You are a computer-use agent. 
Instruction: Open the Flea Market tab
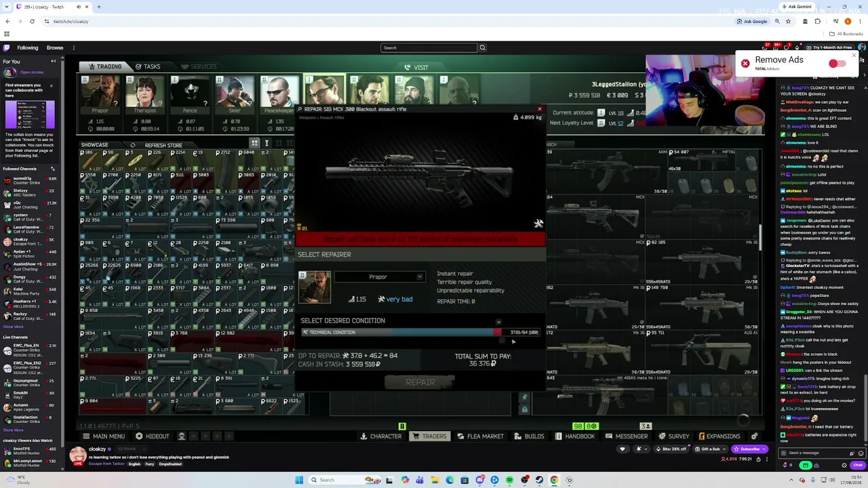coord(481,436)
